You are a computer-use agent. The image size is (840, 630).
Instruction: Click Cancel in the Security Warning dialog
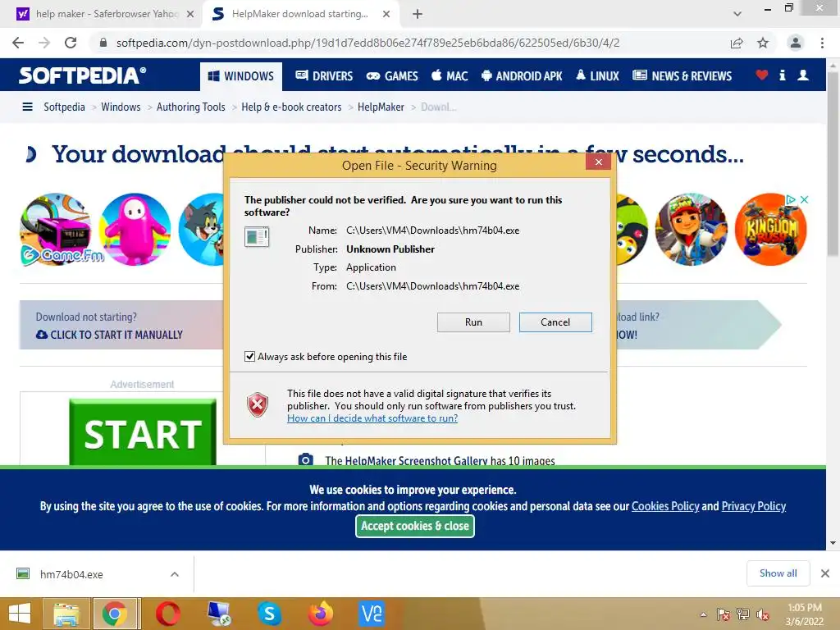555,322
